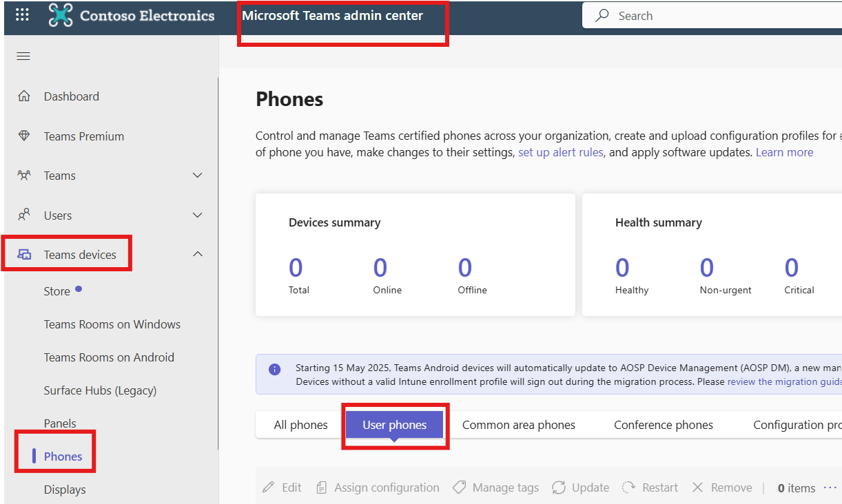Screen dimensions: 842x504
Task: Click the Online devices count
Action: [380, 267]
